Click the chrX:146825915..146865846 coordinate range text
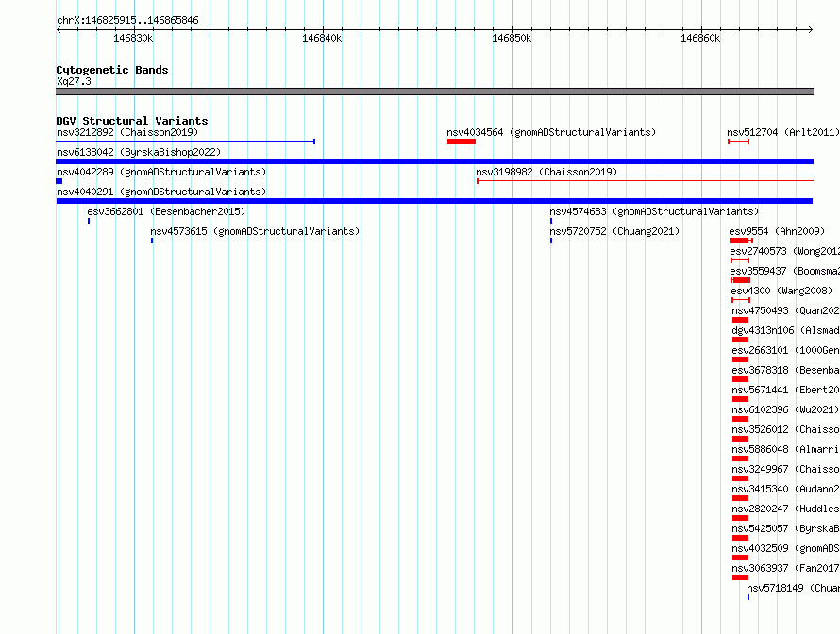840x634 pixels. click(x=127, y=20)
